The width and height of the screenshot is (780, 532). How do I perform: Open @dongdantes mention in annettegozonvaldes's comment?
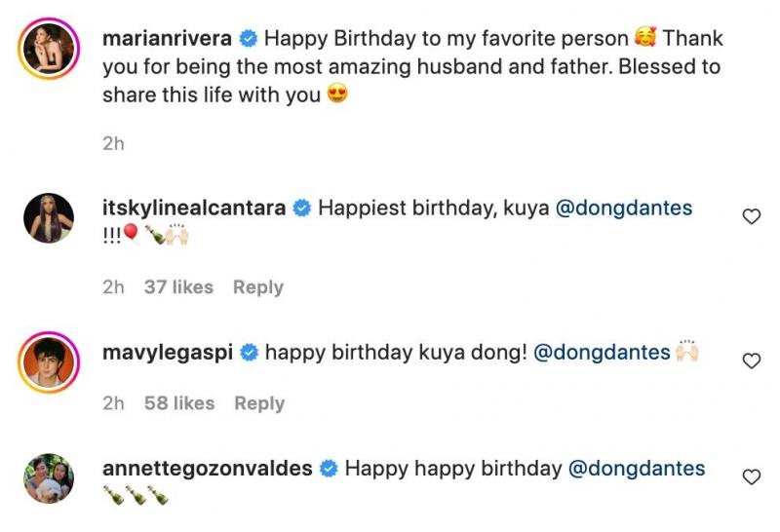point(636,469)
